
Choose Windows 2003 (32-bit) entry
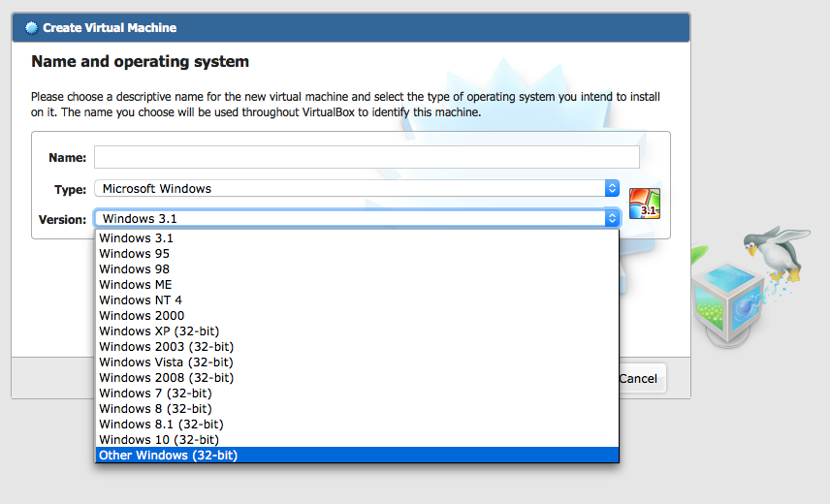tap(166, 347)
